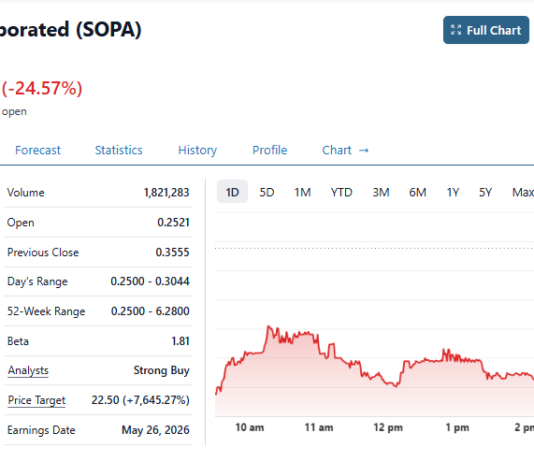This screenshot has height=462, width=534.
Task: Click the Volume value 1,821,283
Action: [167, 192]
